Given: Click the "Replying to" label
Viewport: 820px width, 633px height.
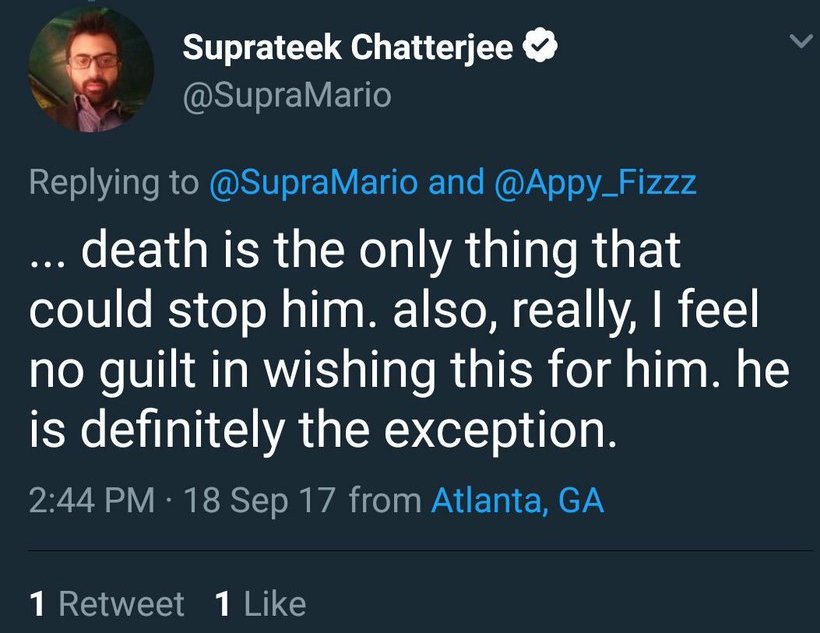Looking at the screenshot, I should pyautogui.click(x=114, y=184).
